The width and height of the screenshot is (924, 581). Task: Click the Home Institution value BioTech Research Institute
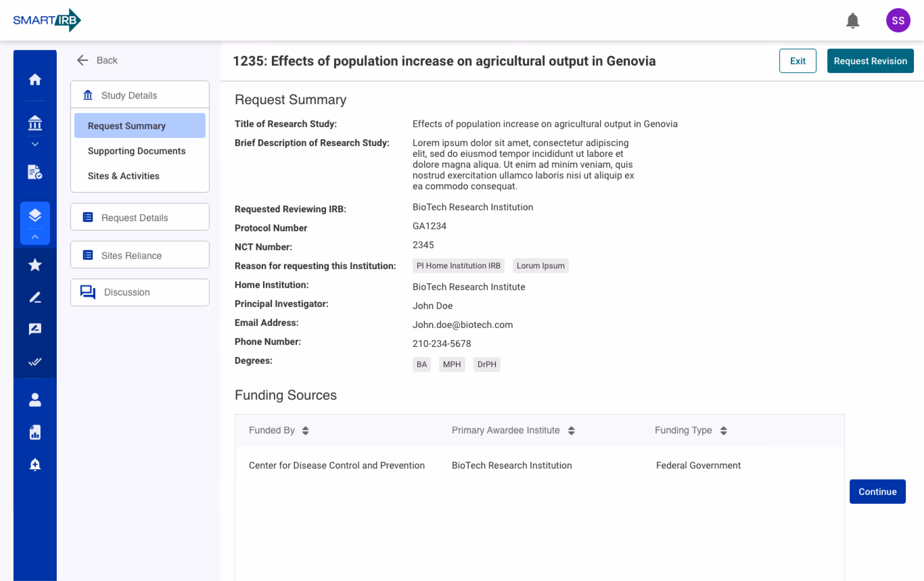pyautogui.click(x=469, y=287)
